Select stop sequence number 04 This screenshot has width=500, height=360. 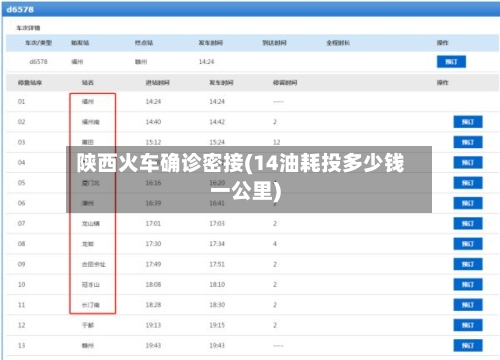tap(21, 163)
